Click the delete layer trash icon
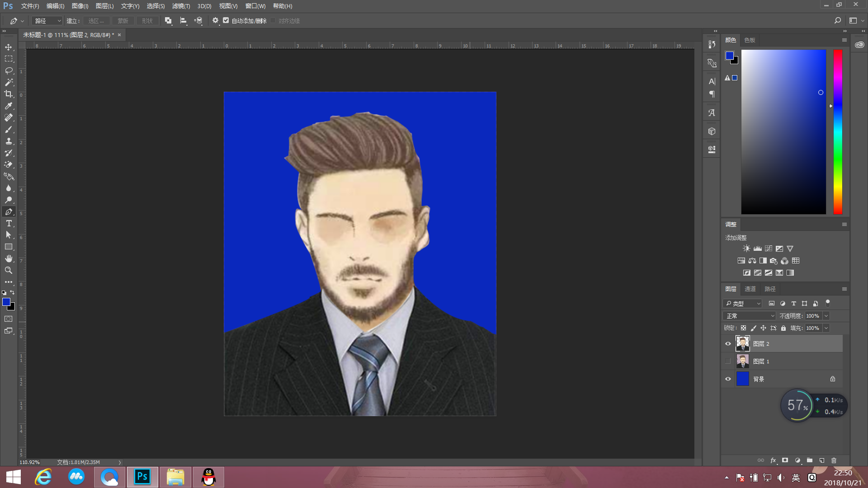This screenshot has height=488, width=868. point(834,460)
